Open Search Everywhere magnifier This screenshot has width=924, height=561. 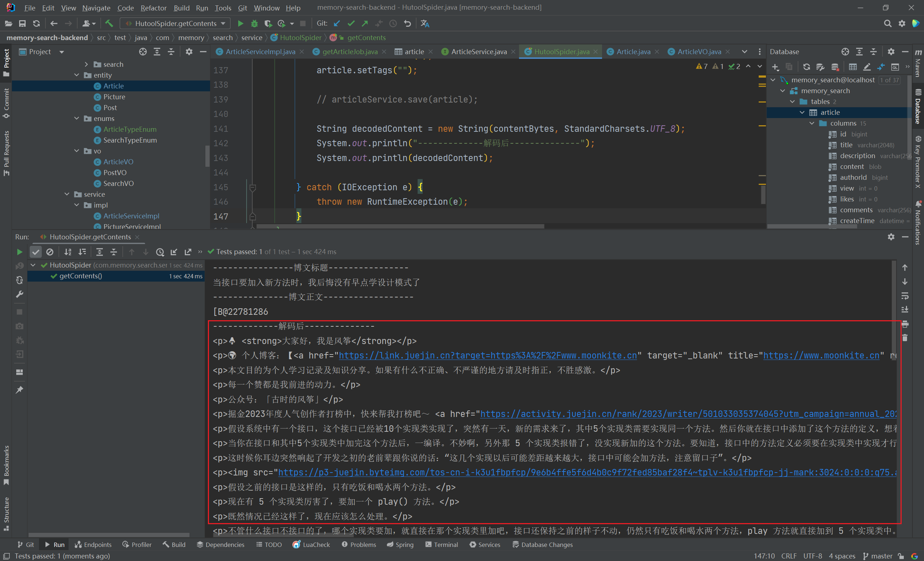888,23
